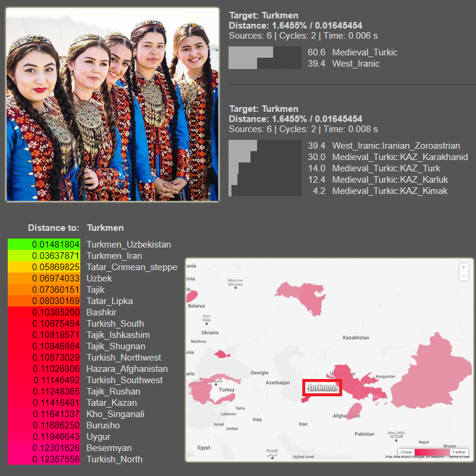Click the Medieval_Turkic 60.6 source row

tap(364, 52)
